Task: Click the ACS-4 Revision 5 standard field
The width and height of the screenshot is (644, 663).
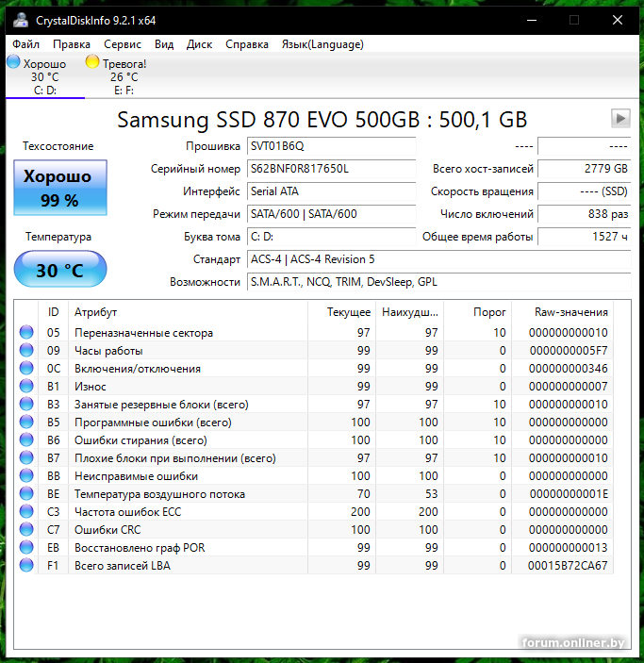Action: coord(438,259)
